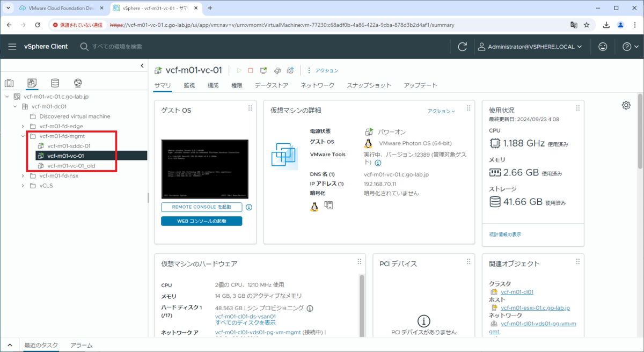Expand the vCLS folder
Viewport: 644px width, 352px height.
click(23, 186)
